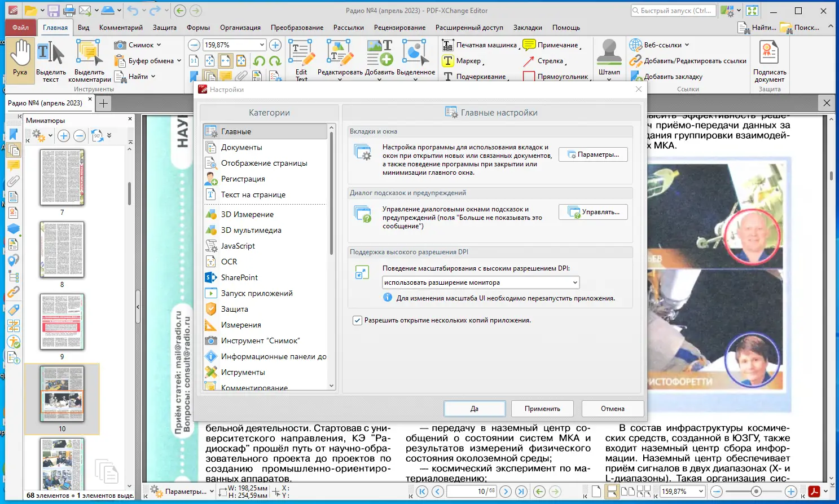Rotate thumbnails with 90° icon

[x=97, y=136]
